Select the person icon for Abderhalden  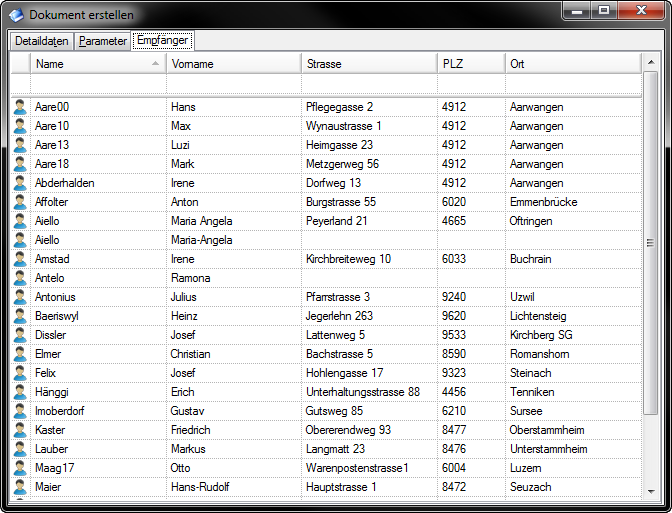click(20, 183)
